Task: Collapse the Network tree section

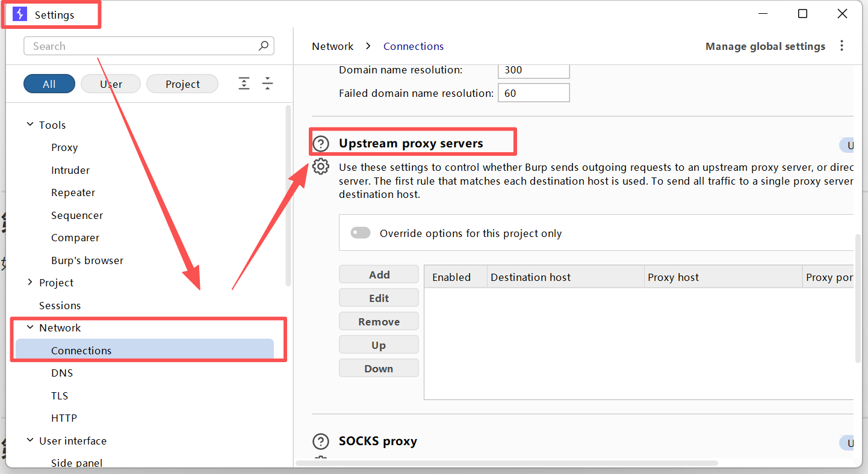Action: [x=30, y=327]
